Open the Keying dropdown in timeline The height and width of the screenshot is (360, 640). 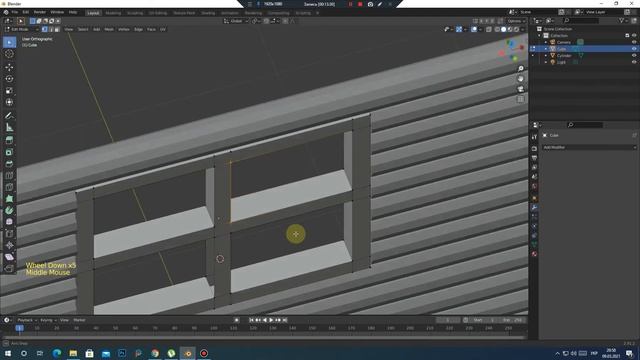48,320
